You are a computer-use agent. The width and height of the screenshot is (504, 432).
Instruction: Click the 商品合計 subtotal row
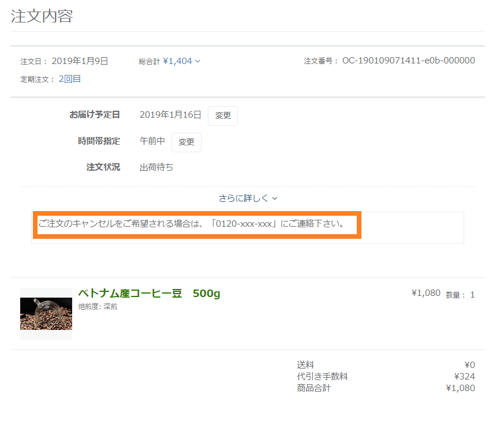(386, 388)
